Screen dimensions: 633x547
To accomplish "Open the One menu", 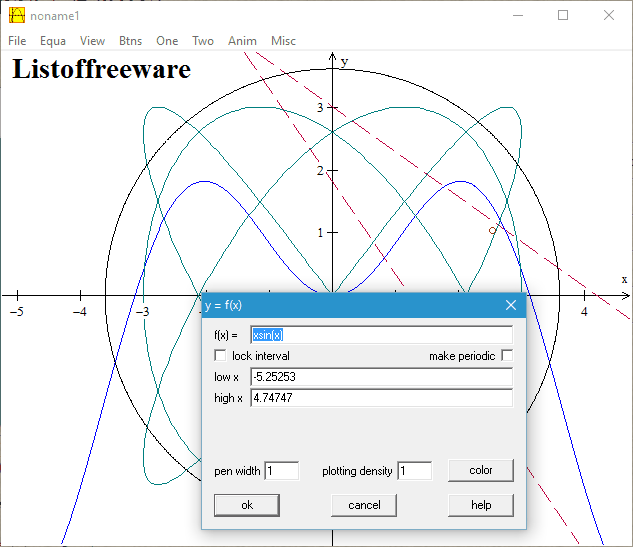I will 167,41.
